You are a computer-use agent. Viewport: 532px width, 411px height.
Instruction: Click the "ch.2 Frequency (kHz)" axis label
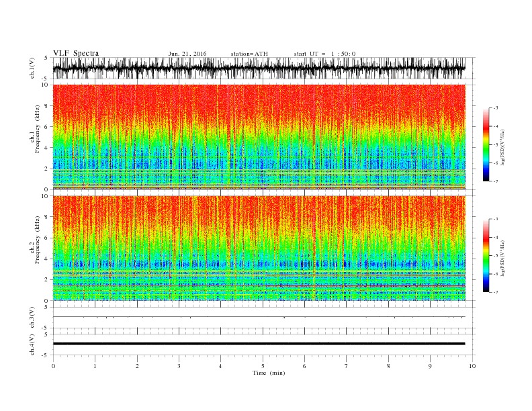coord(35,240)
